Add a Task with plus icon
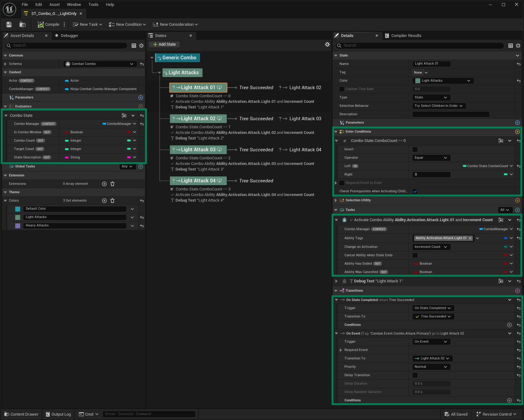 517,210
